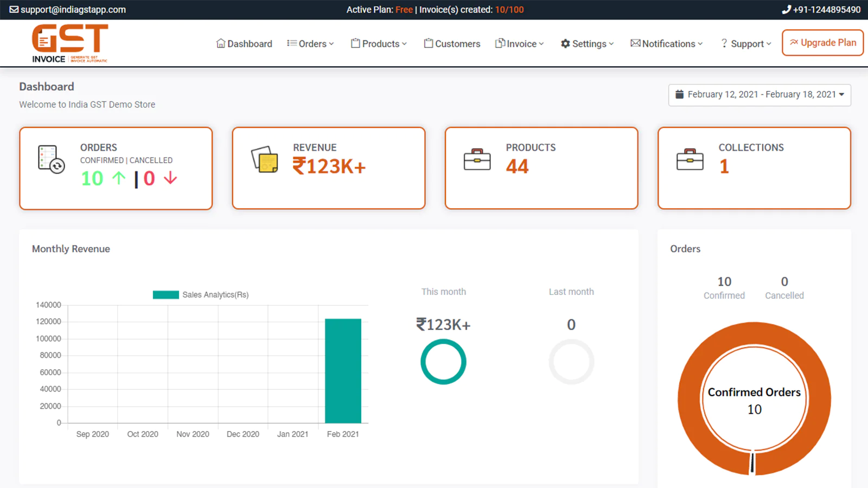Image resolution: width=868 pixels, height=488 pixels.
Task: Click the calendar icon in date picker
Action: coord(679,94)
